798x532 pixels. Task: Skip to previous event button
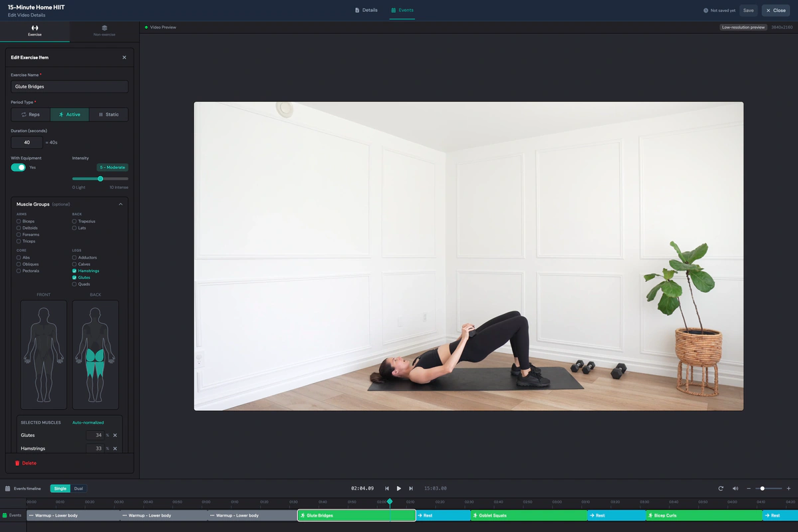[387, 488]
